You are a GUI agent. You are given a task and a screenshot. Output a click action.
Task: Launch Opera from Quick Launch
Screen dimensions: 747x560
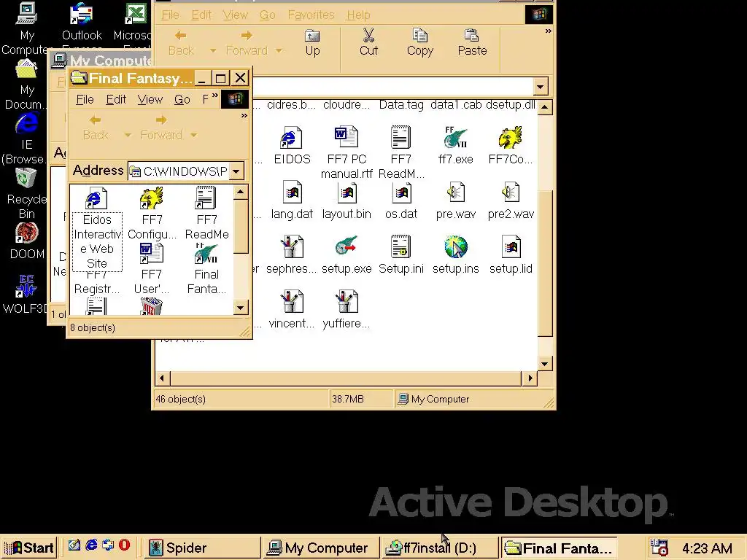[124, 545]
